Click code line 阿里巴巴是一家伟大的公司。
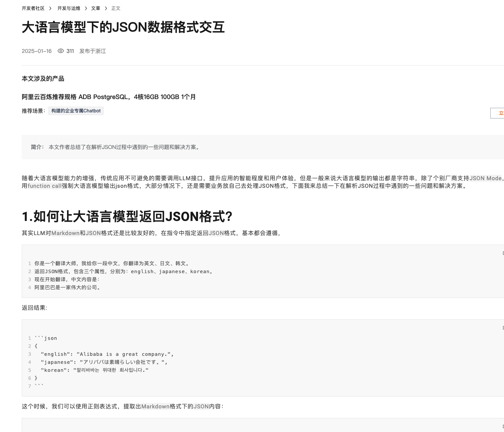 tap(68, 288)
